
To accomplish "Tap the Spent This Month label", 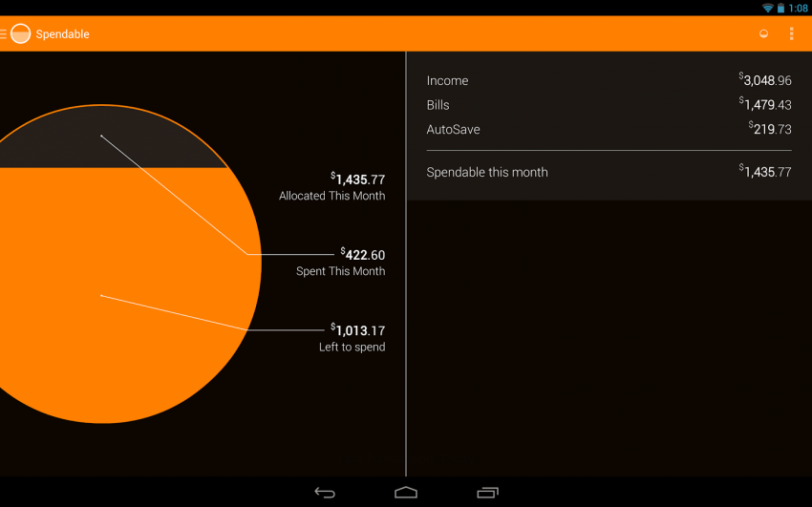I will click(341, 271).
